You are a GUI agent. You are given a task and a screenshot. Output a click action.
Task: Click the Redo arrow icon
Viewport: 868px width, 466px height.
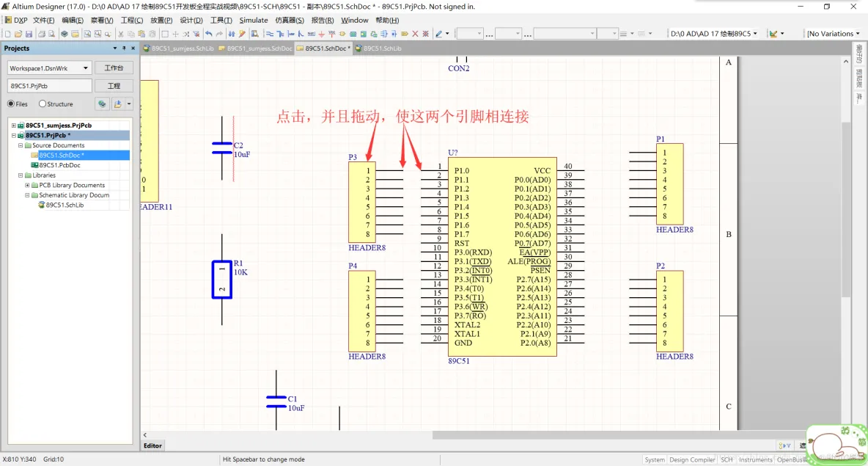[219, 34]
